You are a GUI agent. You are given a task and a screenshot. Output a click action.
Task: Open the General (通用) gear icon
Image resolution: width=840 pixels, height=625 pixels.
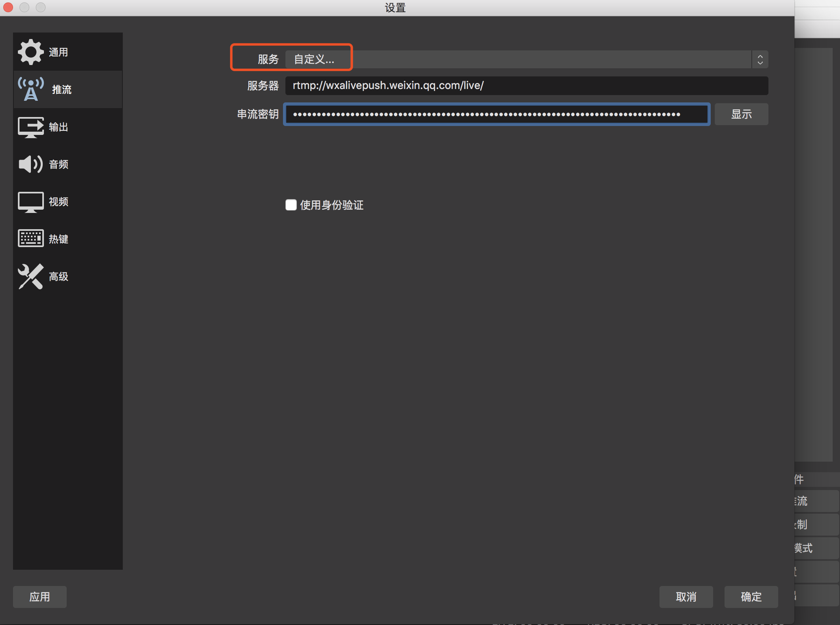point(31,52)
